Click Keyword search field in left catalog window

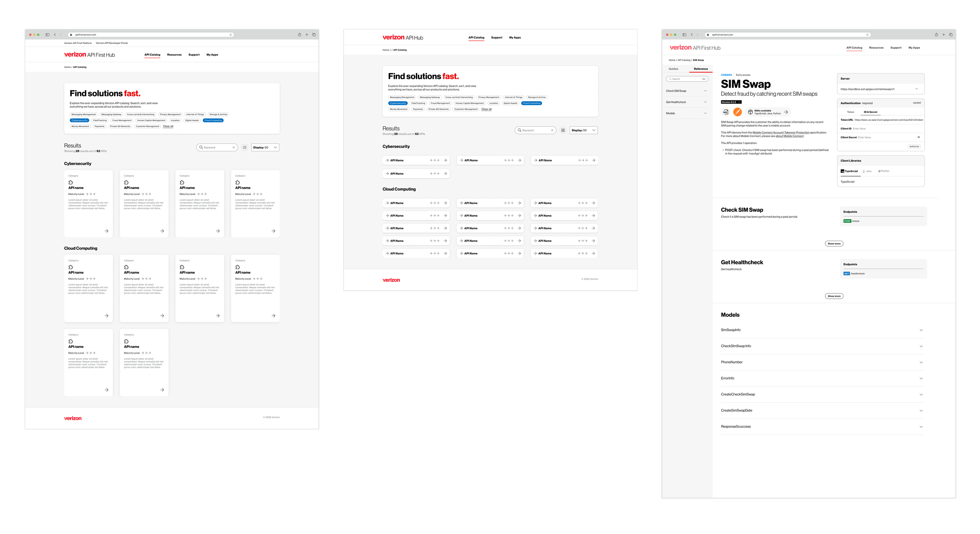pyautogui.click(x=217, y=147)
